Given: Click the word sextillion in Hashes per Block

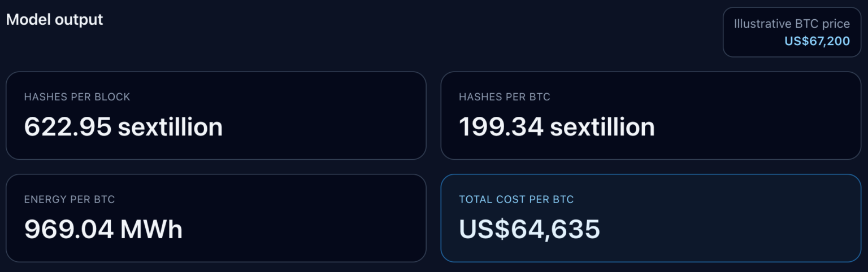Looking at the screenshot, I should pos(170,127).
